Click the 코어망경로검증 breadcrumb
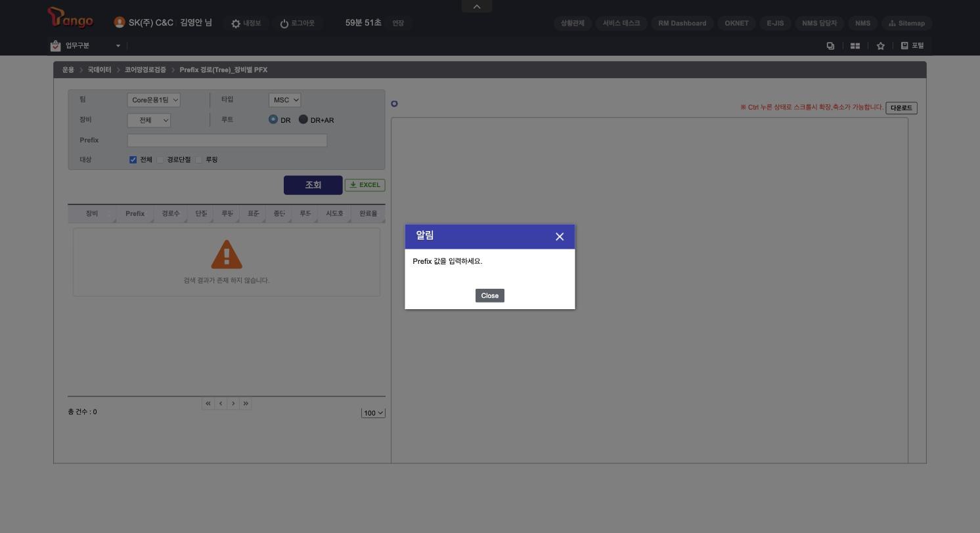 click(x=145, y=70)
